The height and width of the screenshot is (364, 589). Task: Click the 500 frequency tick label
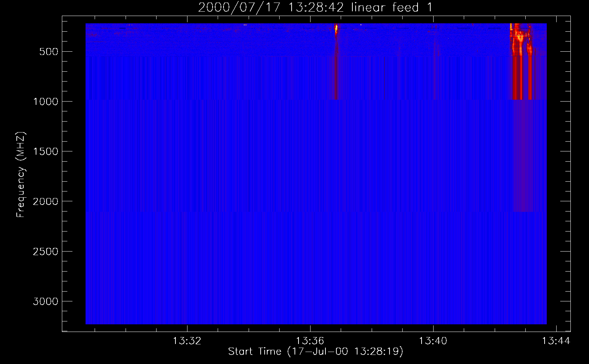tap(49, 52)
